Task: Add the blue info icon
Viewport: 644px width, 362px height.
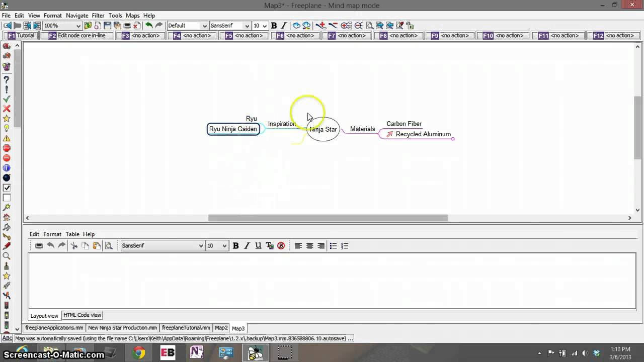Action: pyautogui.click(x=7, y=167)
